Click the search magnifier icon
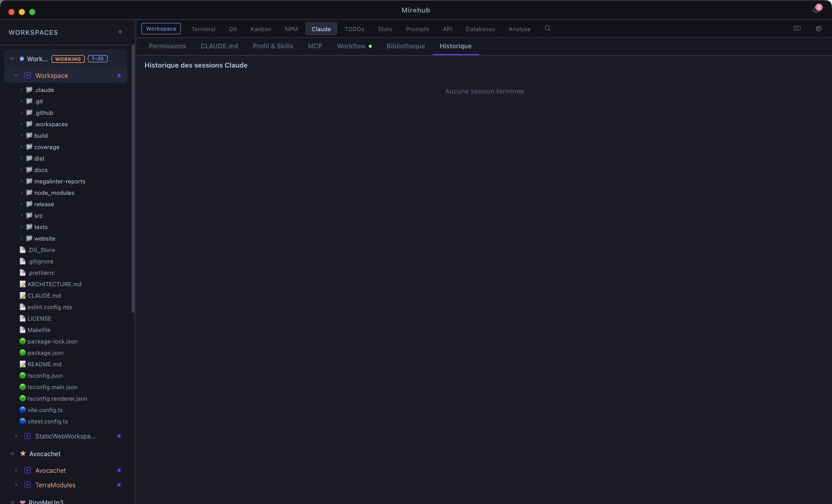This screenshot has height=504, width=832. click(548, 29)
